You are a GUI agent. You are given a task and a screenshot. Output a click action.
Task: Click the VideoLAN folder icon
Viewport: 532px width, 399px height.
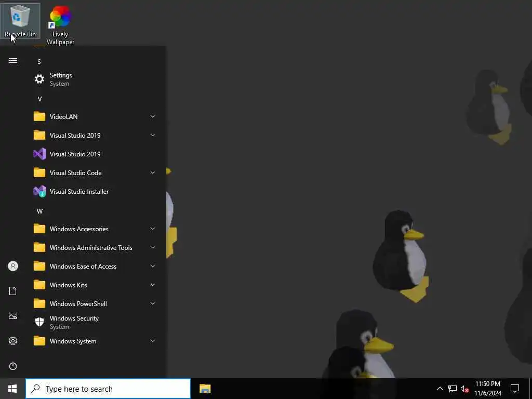click(x=39, y=117)
